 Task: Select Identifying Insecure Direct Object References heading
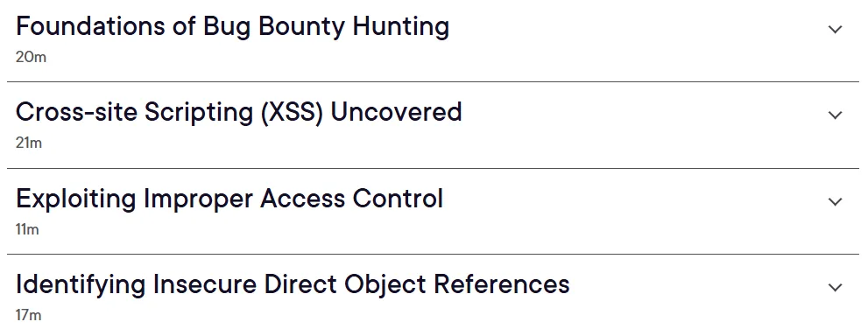[x=293, y=284]
